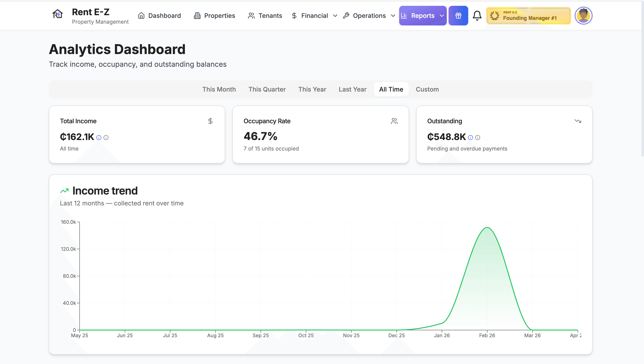Select the Custom date range tab
This screenshot has height=364, width=644.
click(427, 89)
